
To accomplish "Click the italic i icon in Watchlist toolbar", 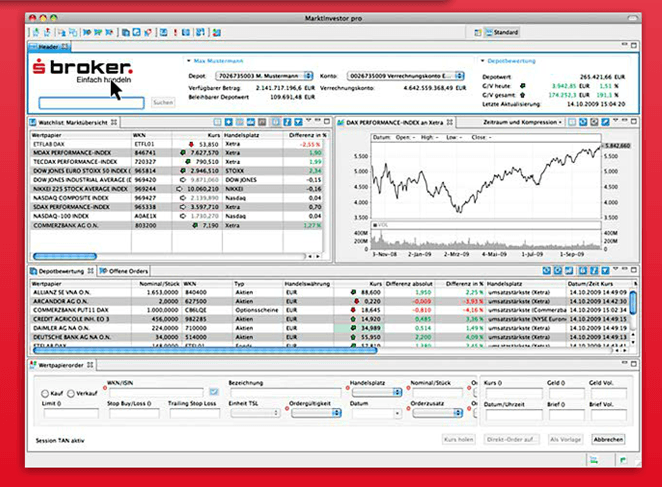I will tap(287, 122).
